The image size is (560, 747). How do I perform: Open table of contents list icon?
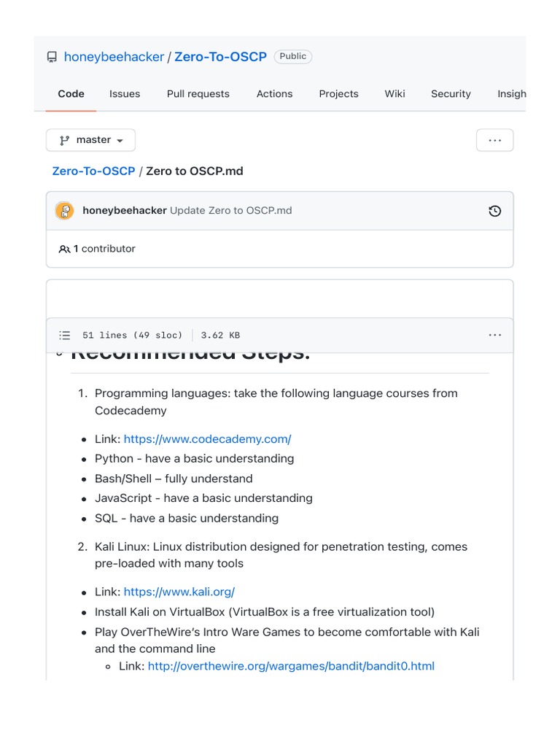[65, 336]
